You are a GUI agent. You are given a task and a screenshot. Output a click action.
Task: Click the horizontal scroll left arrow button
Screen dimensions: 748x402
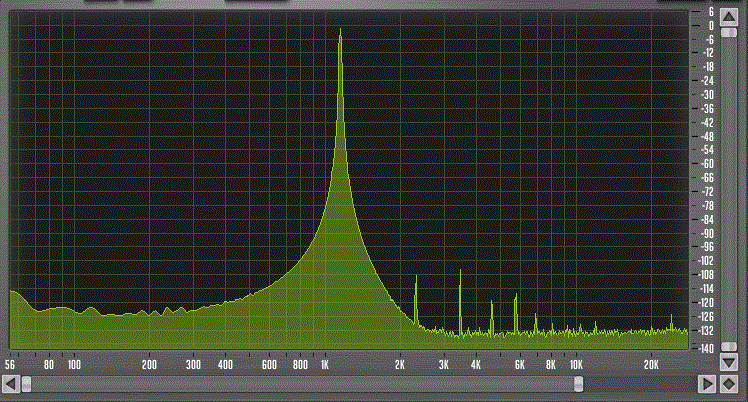(11, 383)
